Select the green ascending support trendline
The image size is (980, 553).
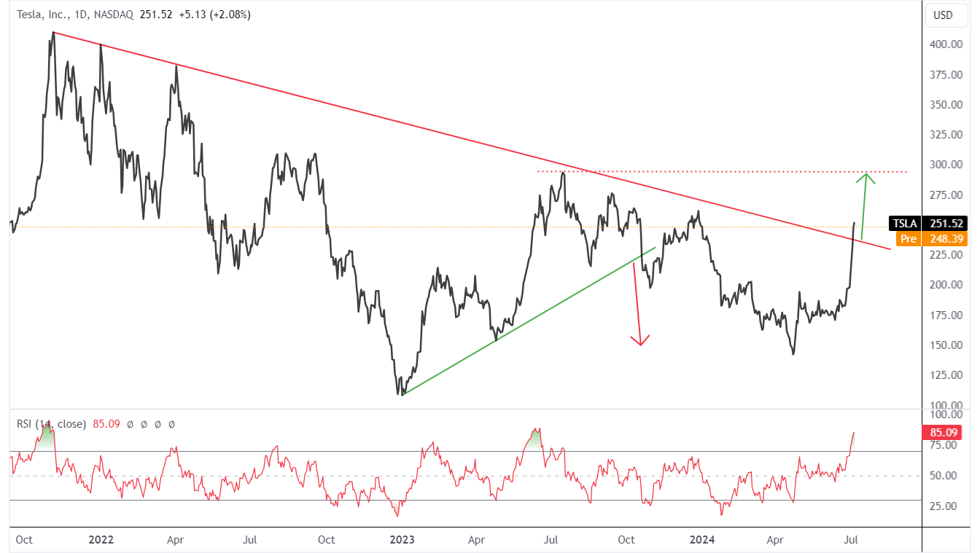(x=528, y=321)
